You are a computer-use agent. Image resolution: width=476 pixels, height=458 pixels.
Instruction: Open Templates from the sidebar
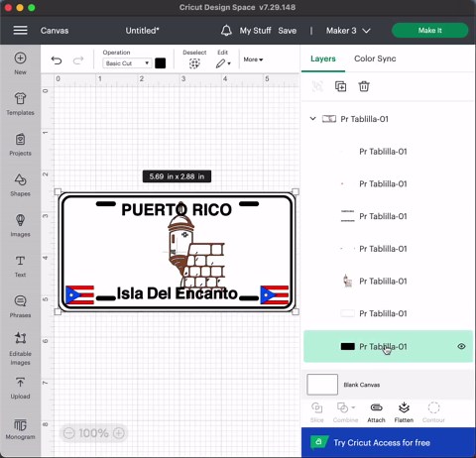tap(20, 104)
